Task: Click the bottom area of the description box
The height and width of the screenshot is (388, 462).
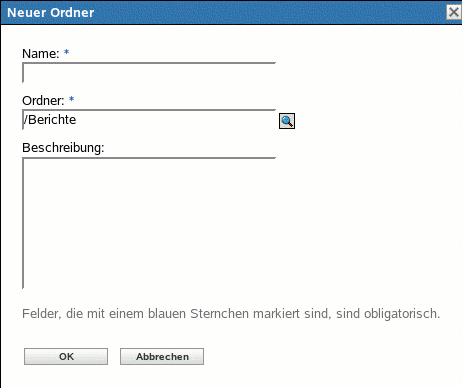Action: click(149, 273)
